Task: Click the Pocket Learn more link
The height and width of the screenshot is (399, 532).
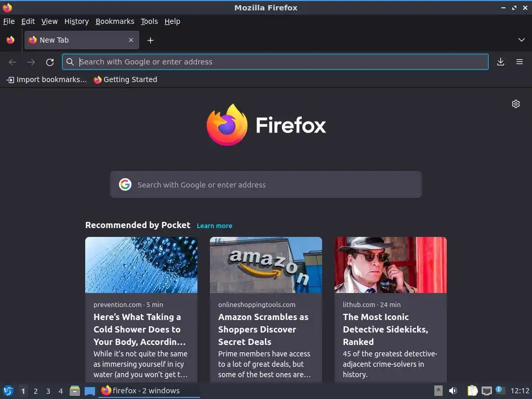Action: (x=215, y=225)
